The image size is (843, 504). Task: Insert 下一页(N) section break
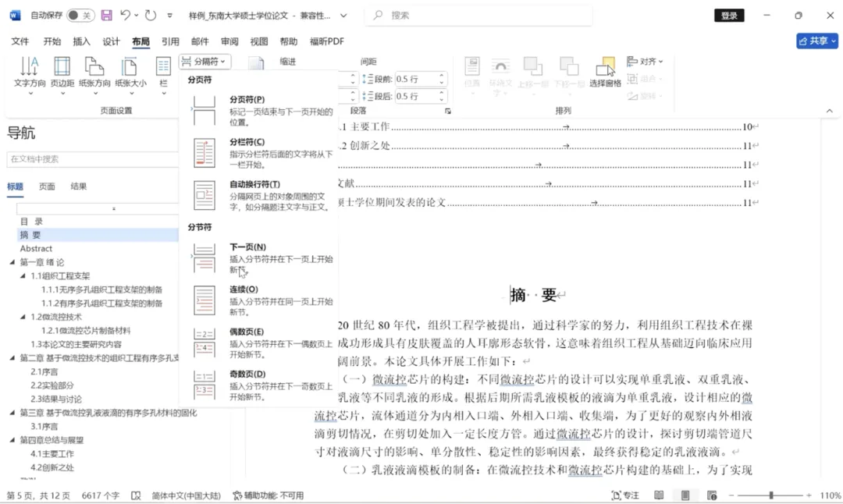[261, 258]
